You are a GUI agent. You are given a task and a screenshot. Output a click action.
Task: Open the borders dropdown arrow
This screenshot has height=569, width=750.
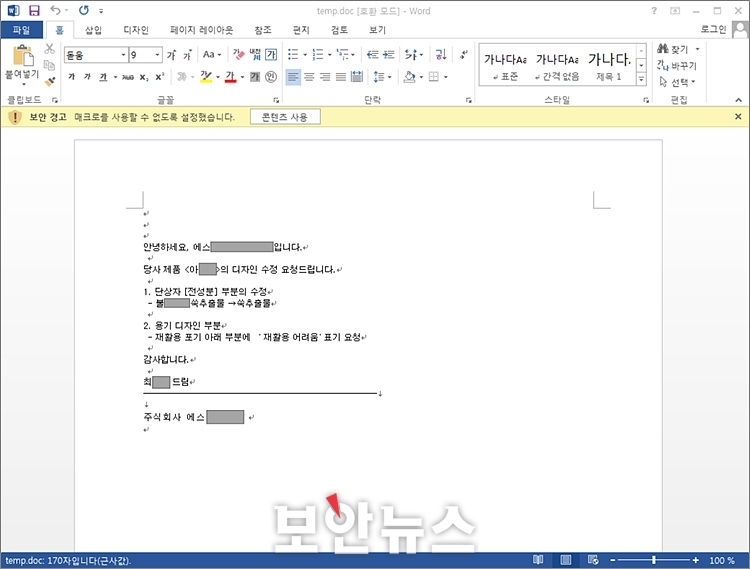click(x=446, y=77)
